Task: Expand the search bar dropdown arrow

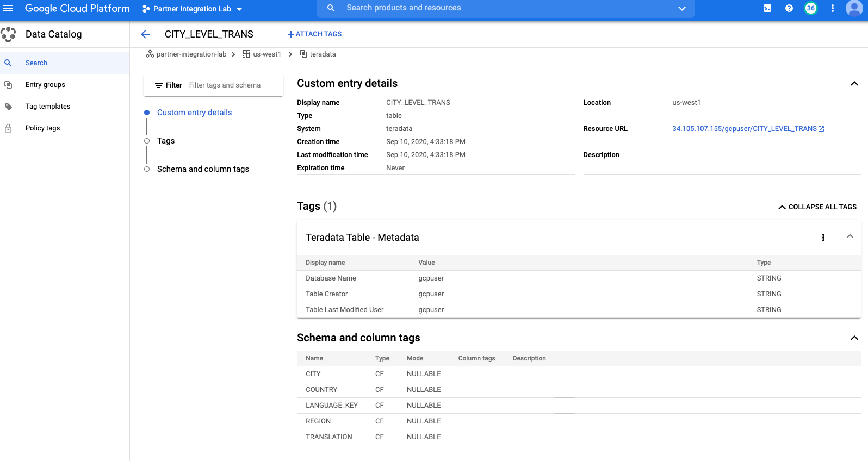Action: [682, 8]
